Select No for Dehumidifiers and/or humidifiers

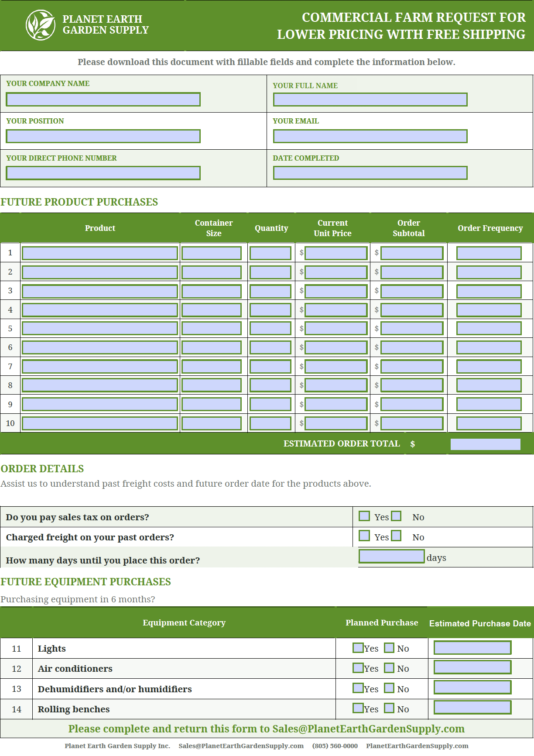(389, 688)
